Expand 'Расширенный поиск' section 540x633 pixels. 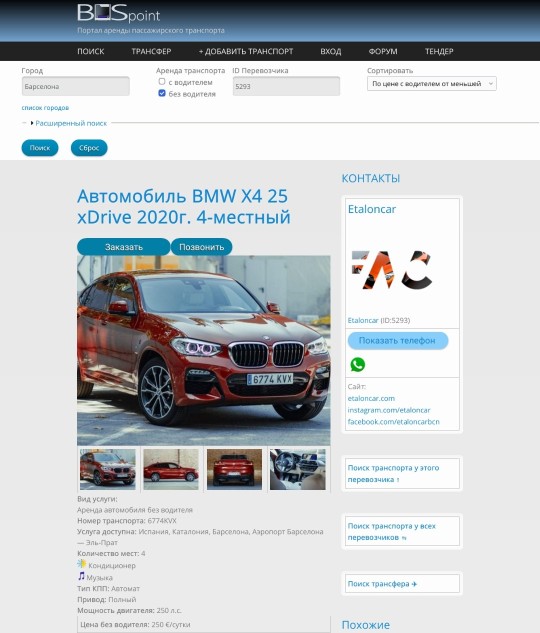(71, 123)
